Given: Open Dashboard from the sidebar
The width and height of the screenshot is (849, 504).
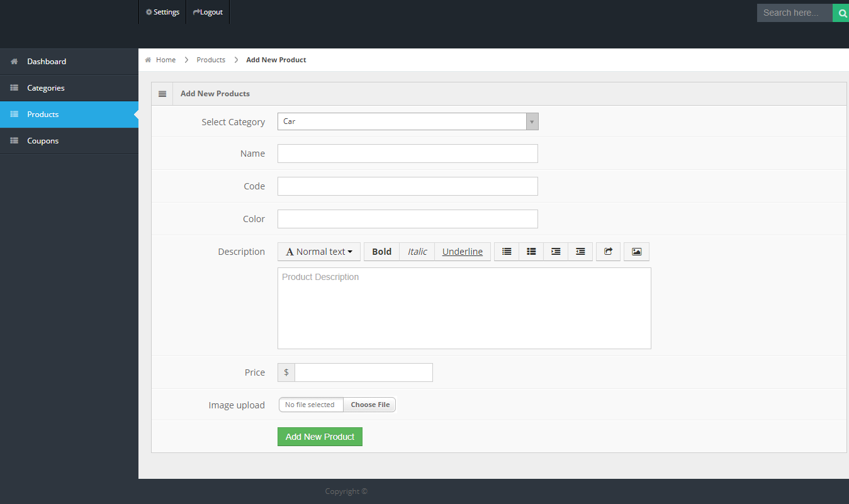Looking at the screenshot, I should point(69,62).
